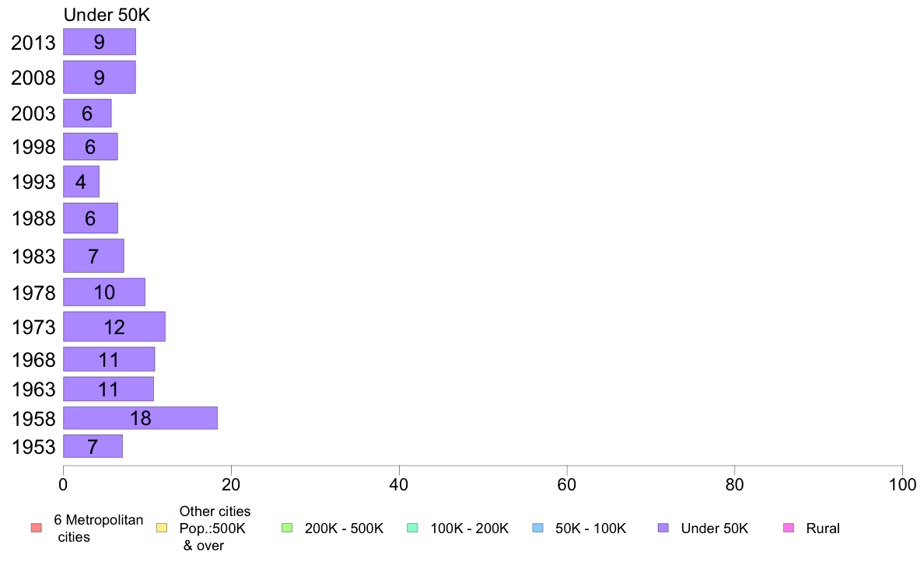Click the 100 tick on the x-axis

tap(902, 485)
